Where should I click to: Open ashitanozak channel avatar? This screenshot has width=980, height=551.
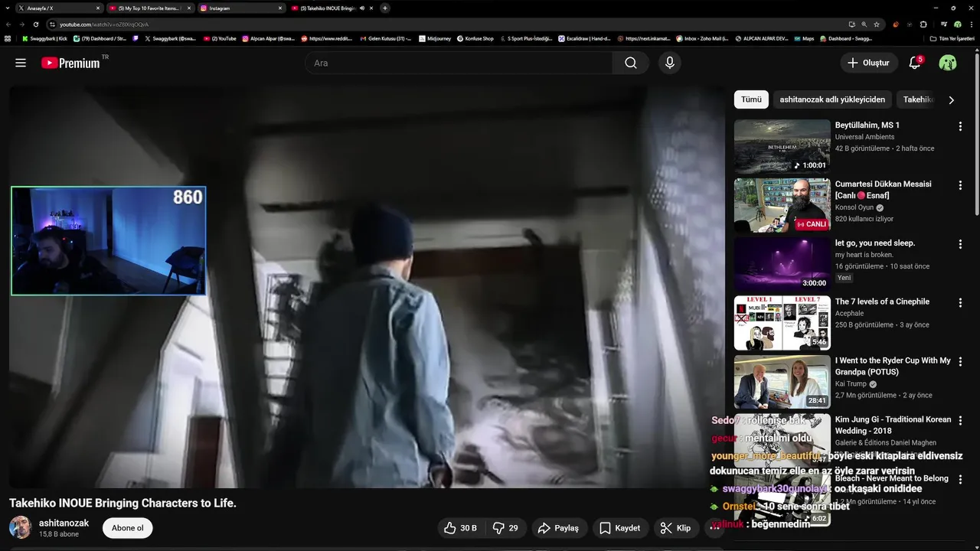coord(20,527)
